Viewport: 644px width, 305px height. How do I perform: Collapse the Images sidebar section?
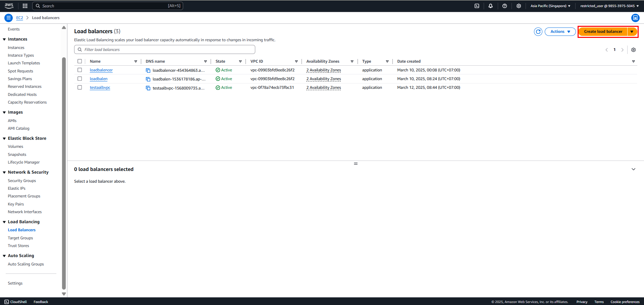pyautogui.click(x=4, y=112)
